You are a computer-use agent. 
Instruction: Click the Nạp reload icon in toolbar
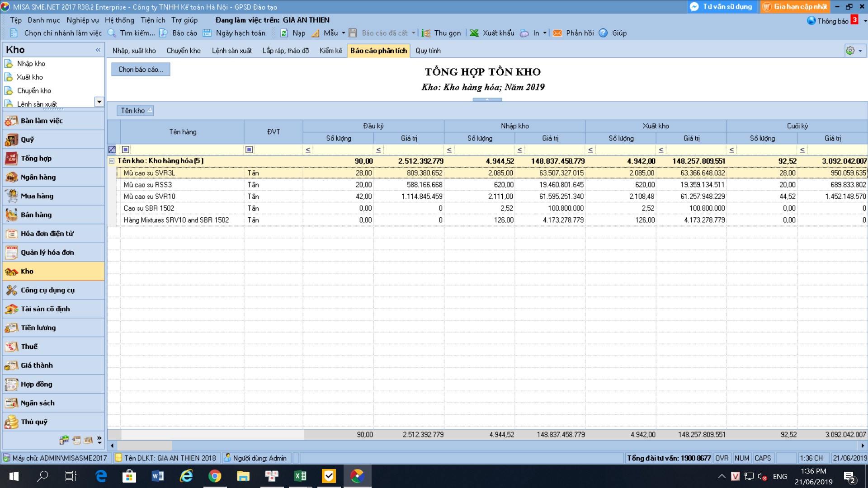284,33
